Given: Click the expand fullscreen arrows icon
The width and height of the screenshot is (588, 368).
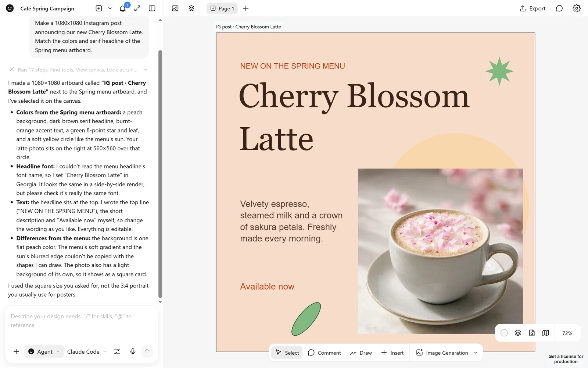Looking at the screenshot, I should [137, 8].
